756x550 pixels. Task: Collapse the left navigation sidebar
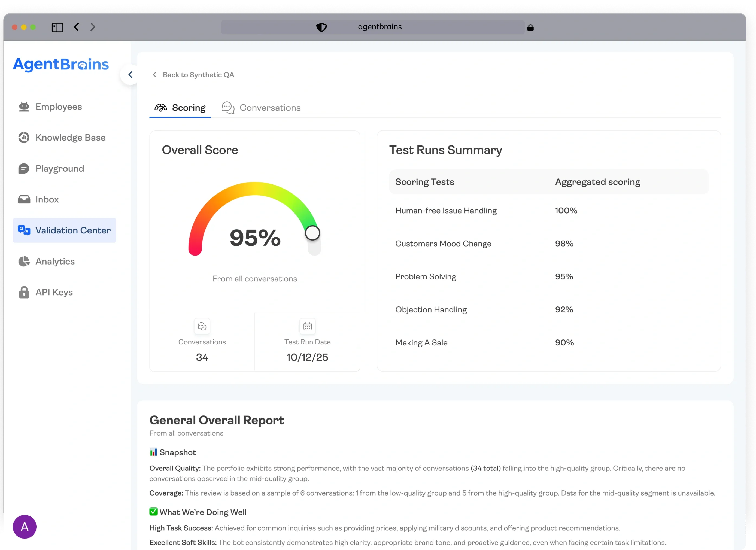pos(130,75)
